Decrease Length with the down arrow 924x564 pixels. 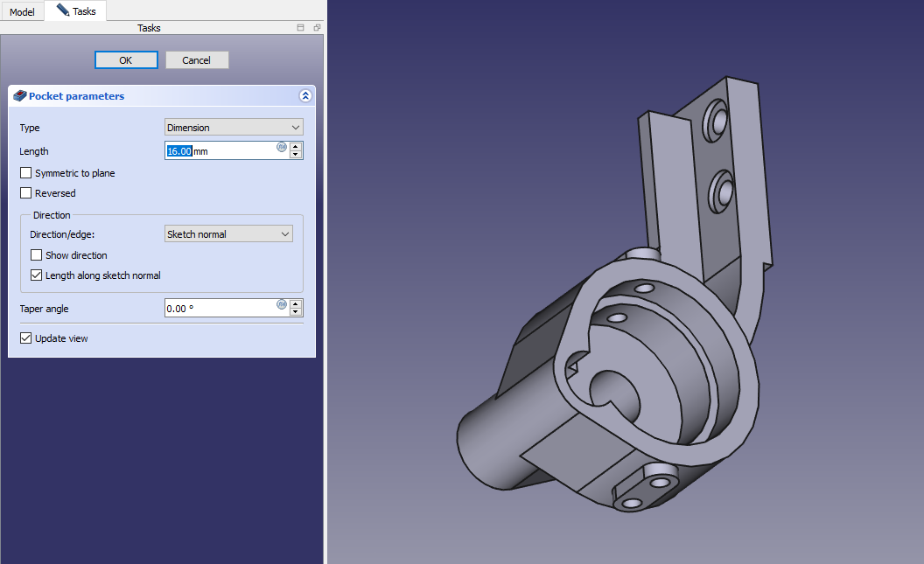[x=296, y=155]
